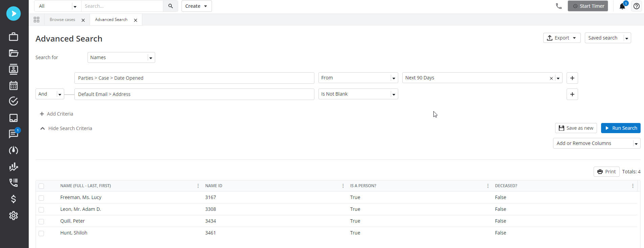Click the blue play logo icon
Viewport: 644px width, 248px height.
tap(14, 14)
